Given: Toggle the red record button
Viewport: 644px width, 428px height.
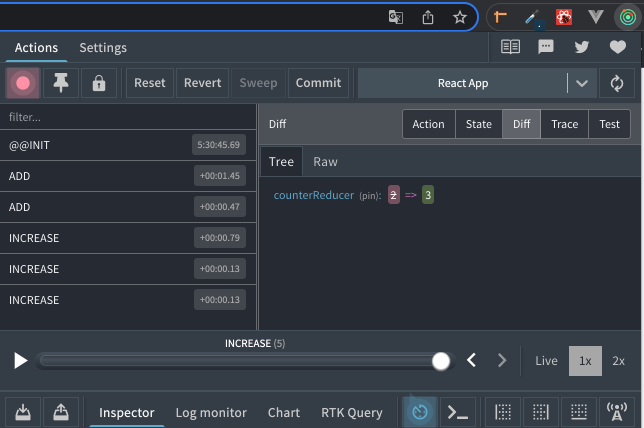Looking at the screenshot, I should click(x=23, y=83).
